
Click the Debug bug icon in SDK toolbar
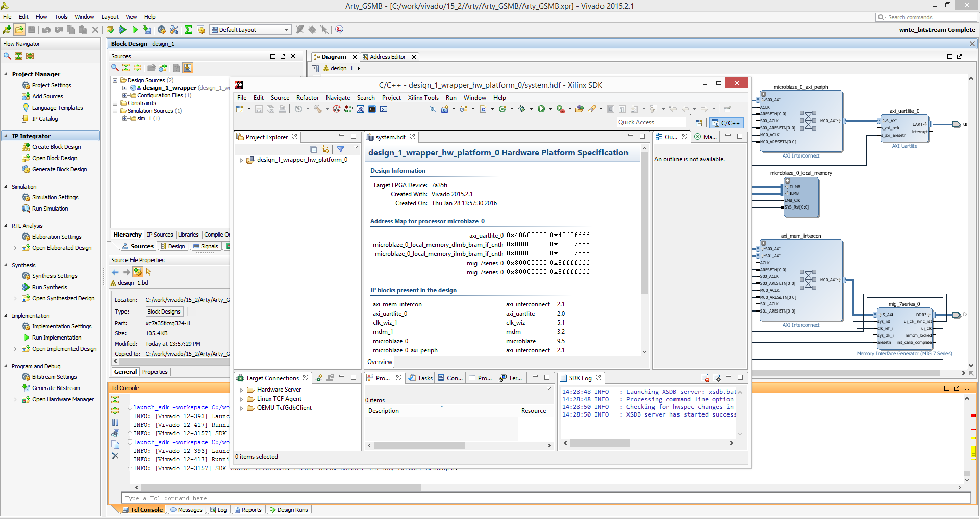click(x=522, y=109)
